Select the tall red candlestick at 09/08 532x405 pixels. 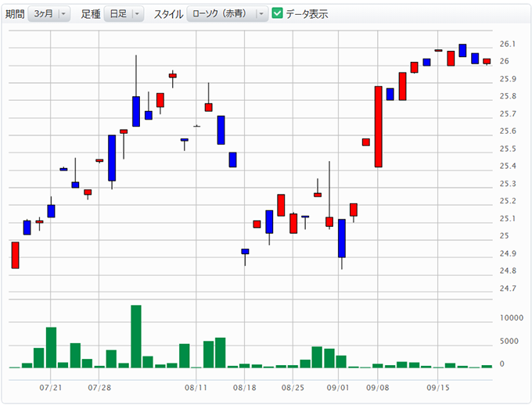378,126
